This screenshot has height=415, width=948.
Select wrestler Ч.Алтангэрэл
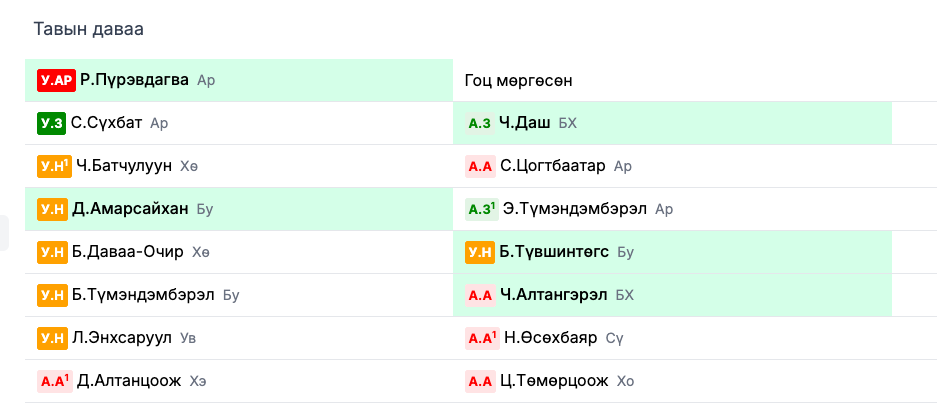pyautogui.click(x=553, y=295)
